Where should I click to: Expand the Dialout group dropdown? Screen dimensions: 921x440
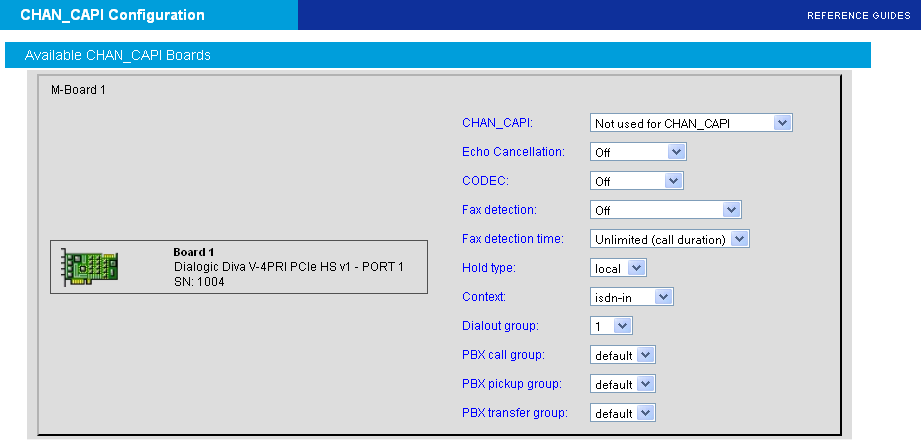(x=611, y=326)
